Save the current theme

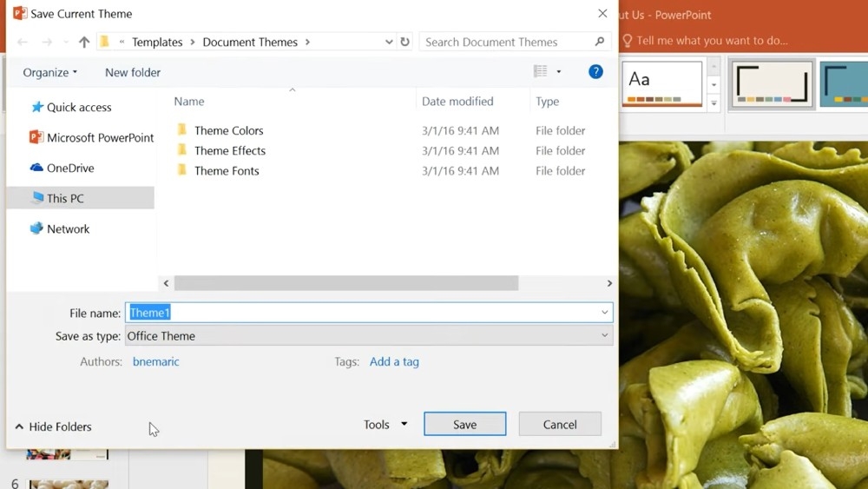point(464,424)
